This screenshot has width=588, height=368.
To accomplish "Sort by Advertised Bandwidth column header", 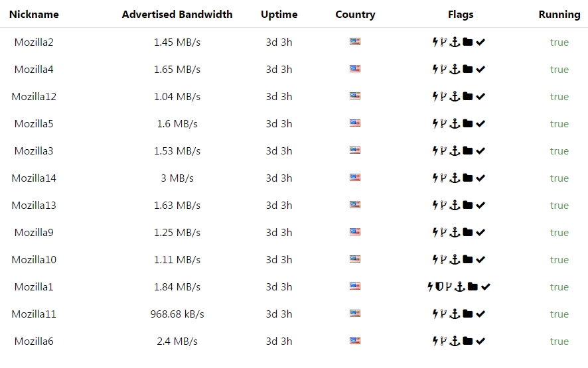I will [177, 14].
